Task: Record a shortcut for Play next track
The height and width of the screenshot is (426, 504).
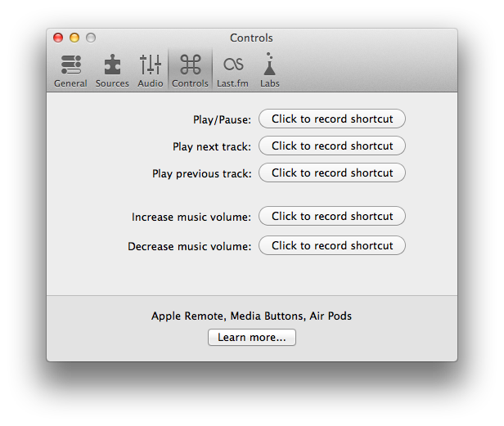Action: (332, 146)
